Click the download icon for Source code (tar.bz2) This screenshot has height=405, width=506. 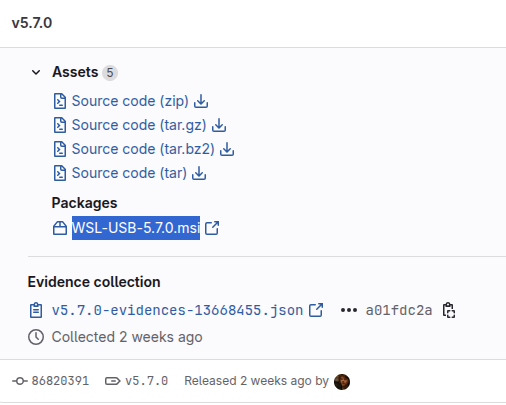pyautogui.click(x=227, y=149)
